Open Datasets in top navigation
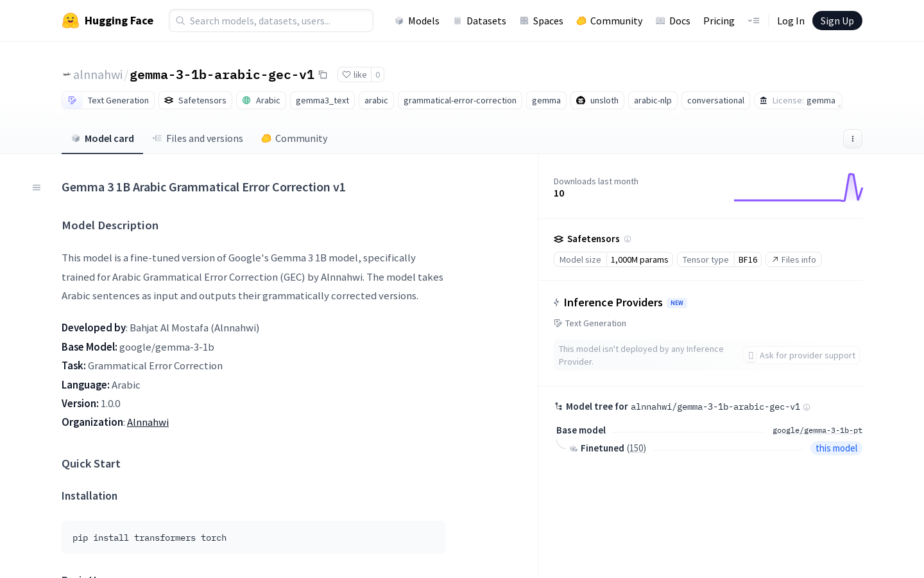 [x=479, y=21]
